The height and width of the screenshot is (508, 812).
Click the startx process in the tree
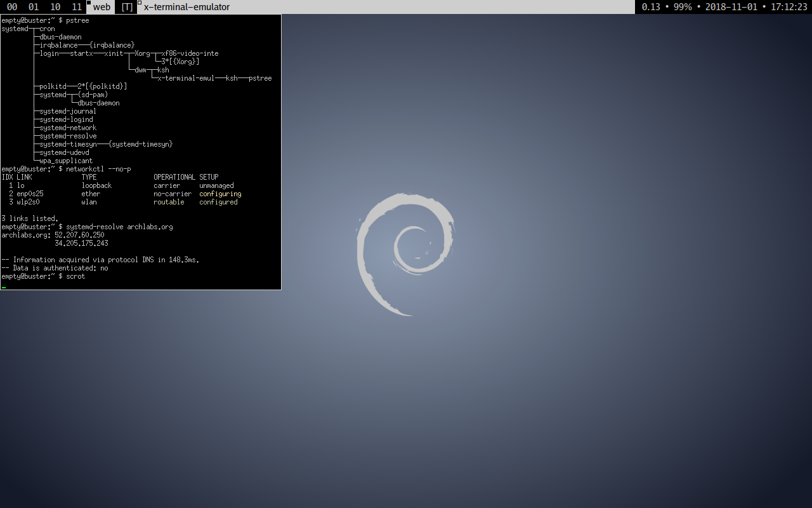point(81,53)
